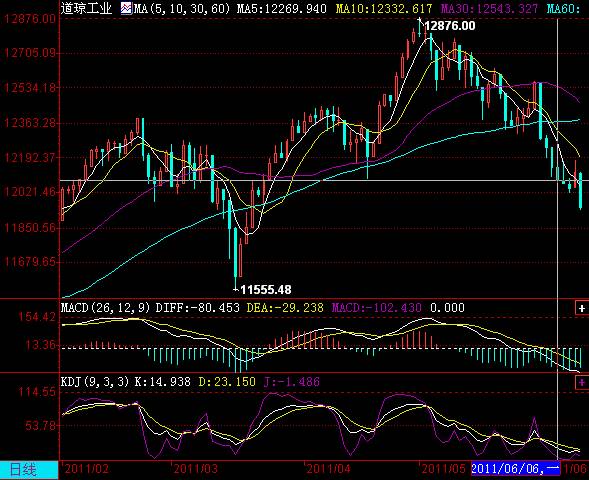Click the MA(5,10,30,60) parameters label
This screenshot has width=589, height=480.
pos(182,8)
